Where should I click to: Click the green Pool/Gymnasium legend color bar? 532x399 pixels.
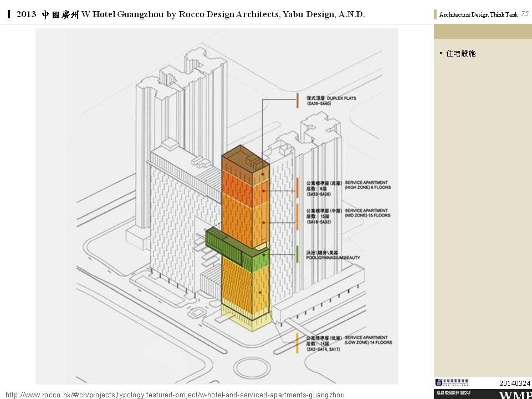(298, 254)
